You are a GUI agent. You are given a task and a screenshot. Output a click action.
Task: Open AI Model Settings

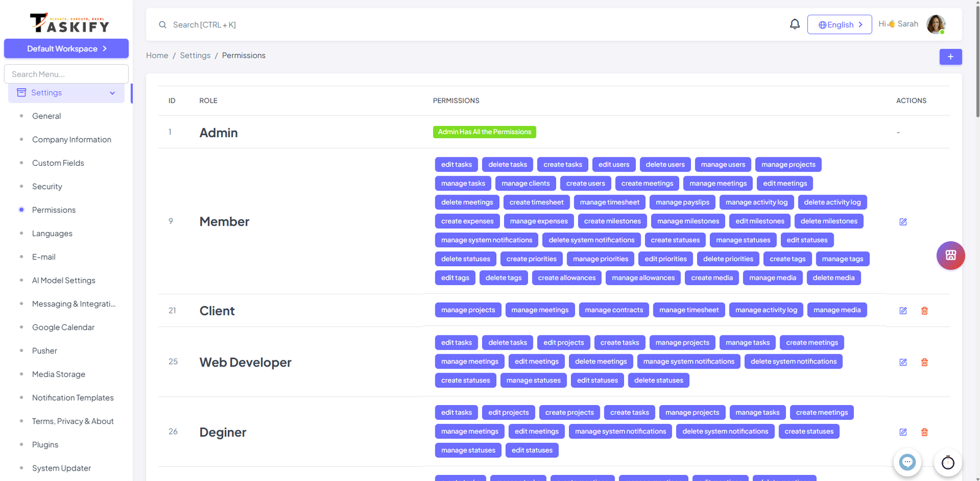[x=64, y=280]
